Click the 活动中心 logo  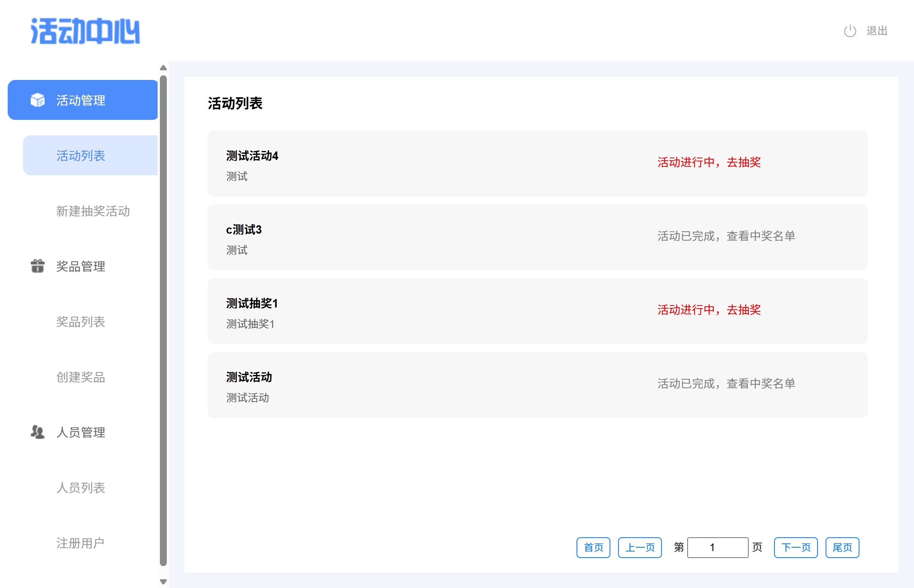pos(85,31)
